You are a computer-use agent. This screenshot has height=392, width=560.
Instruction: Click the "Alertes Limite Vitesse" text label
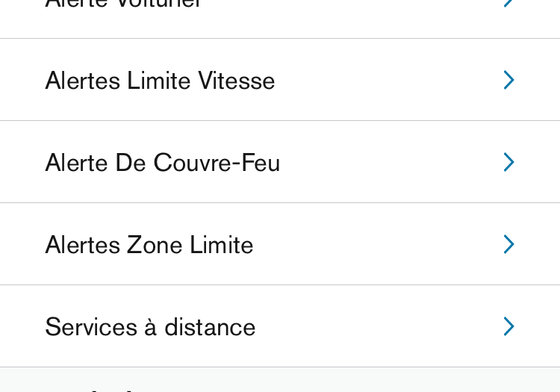point(160,81)
